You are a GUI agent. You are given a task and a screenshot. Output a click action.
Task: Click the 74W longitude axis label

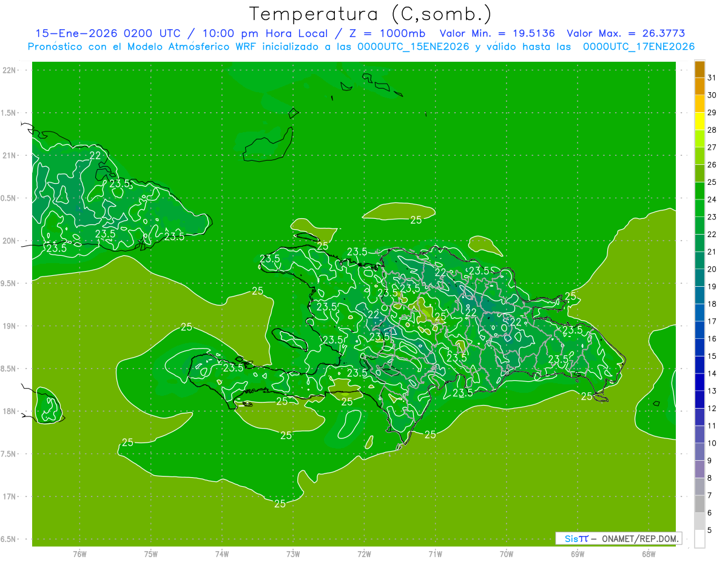click(x=222, y=554)
